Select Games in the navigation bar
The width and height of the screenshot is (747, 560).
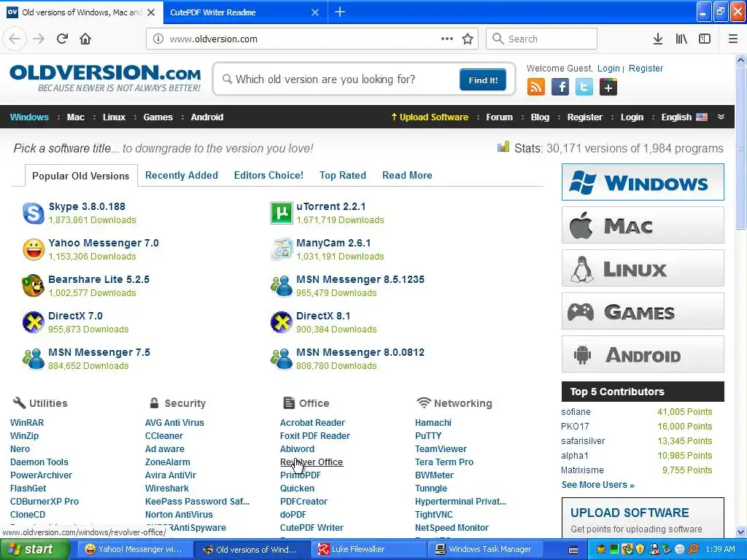[158, 117]
